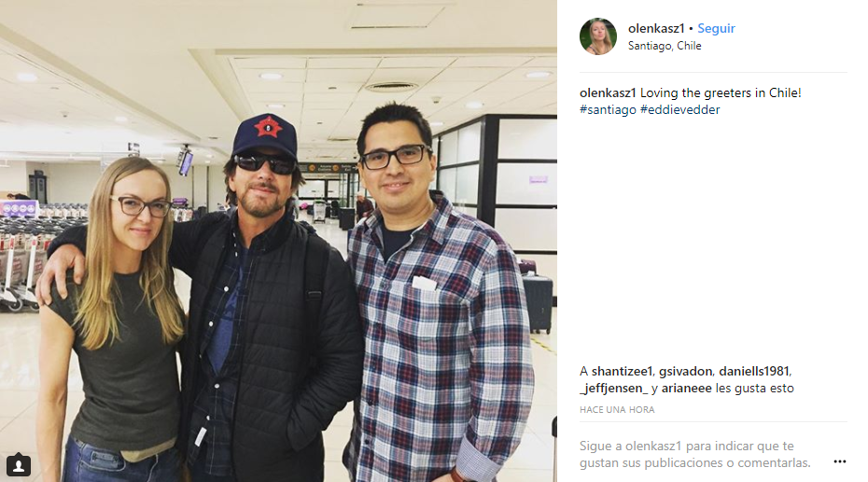Click the HACE UNA HORA timestamp

tap(617, 410)
